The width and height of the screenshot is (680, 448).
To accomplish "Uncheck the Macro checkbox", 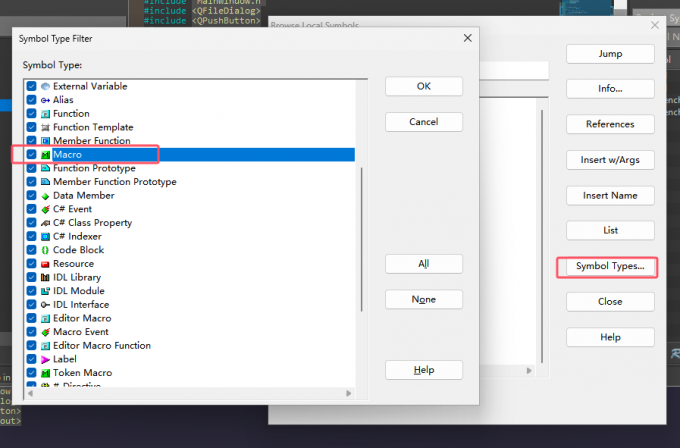I will click(x=32, y=155).
